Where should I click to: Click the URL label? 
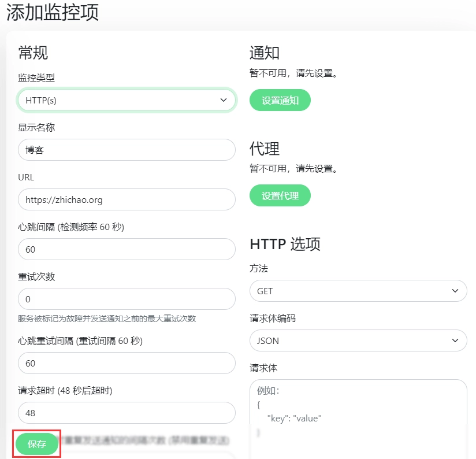coord(26,177)
